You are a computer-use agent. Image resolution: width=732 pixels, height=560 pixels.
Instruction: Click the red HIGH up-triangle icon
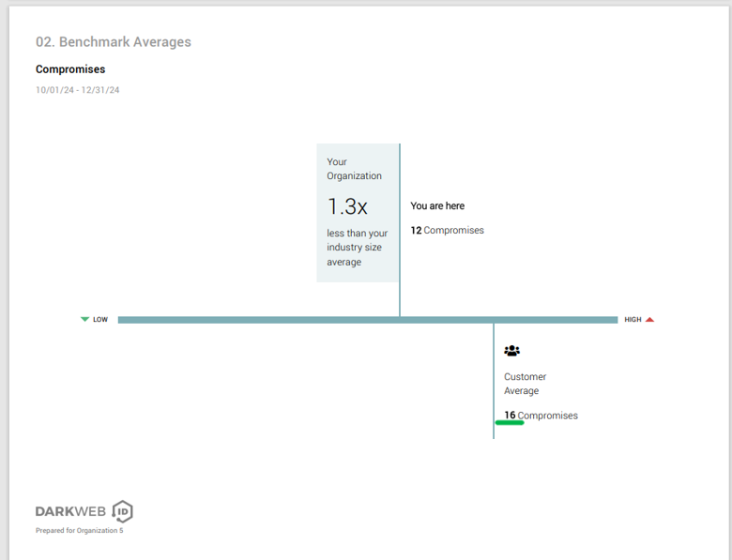point(649,320)
